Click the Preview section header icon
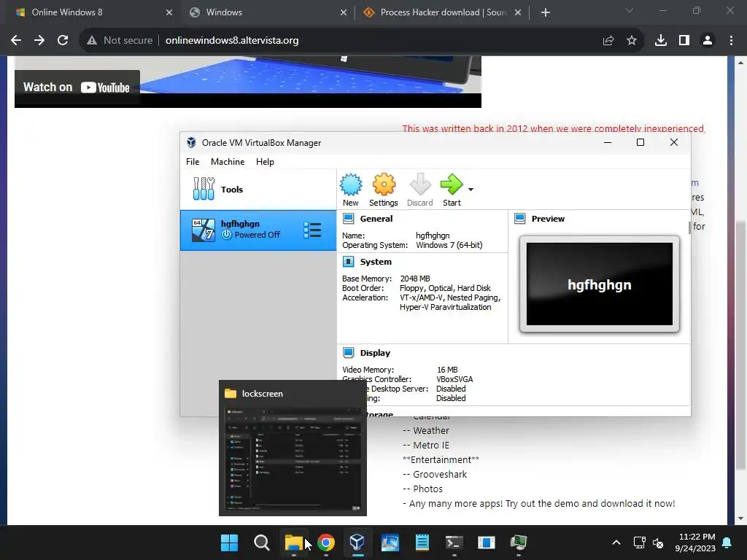This screenshot has height=560, width=747. 519,219
